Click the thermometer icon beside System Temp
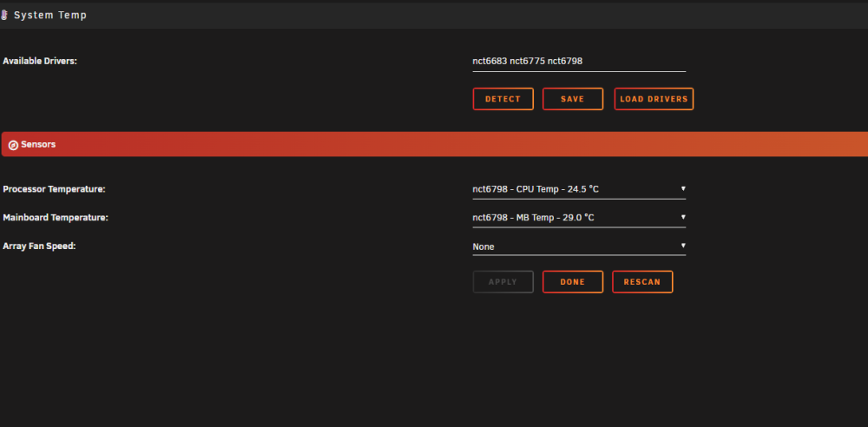 [x=3, y=15]
